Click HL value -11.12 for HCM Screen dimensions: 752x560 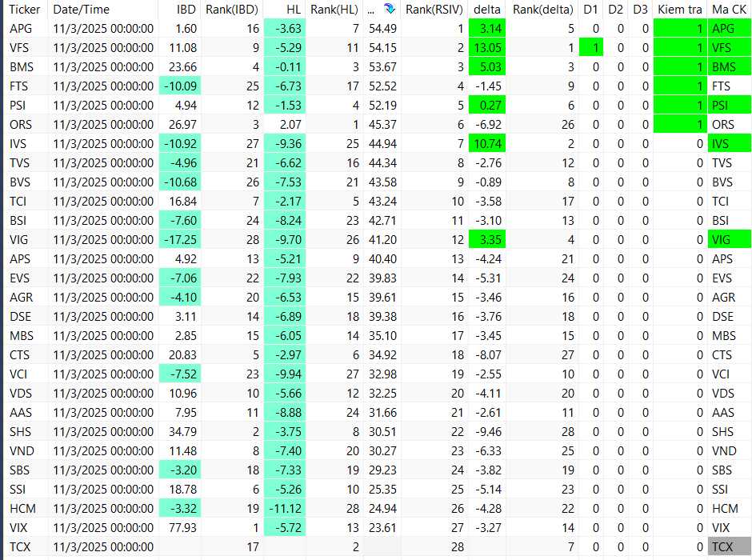[285, 508]
